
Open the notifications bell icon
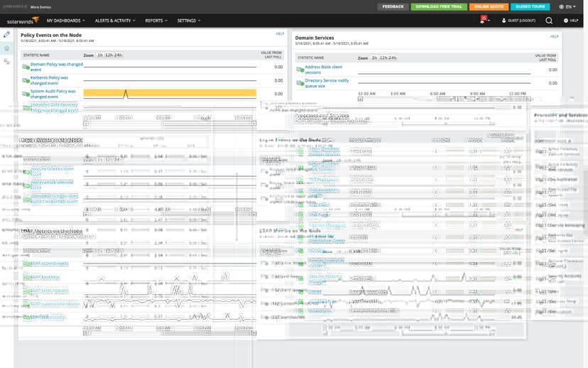pyautogui.click(x=483, y=20)
